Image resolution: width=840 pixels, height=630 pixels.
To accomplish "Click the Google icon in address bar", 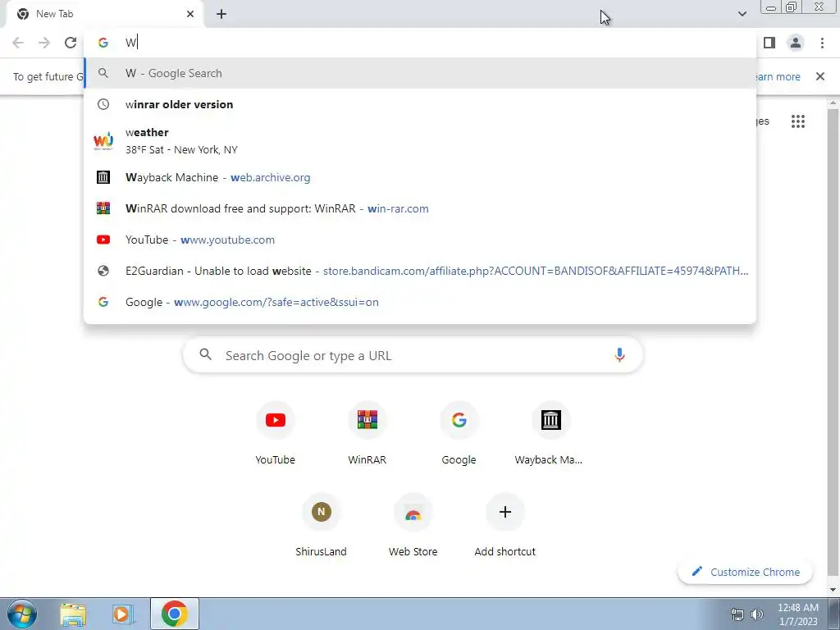I will pyautogui.click(x=103, y=43).
